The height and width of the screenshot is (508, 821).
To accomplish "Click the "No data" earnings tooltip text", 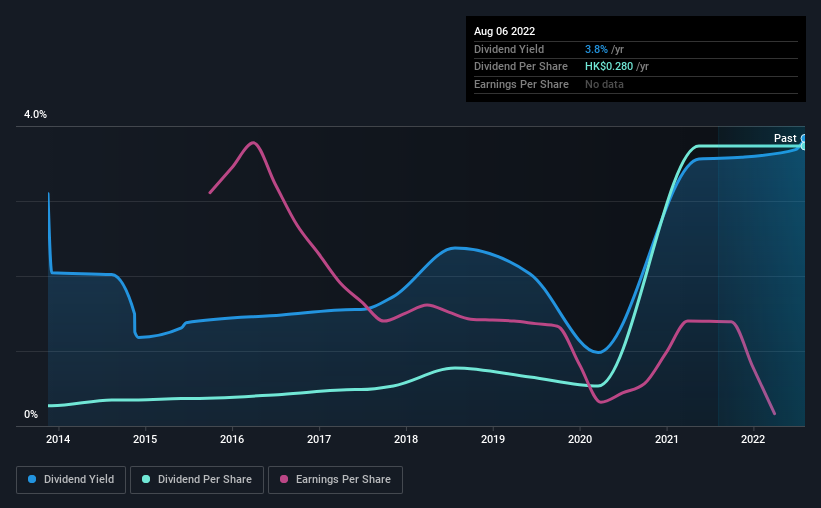I will [604, 85].
